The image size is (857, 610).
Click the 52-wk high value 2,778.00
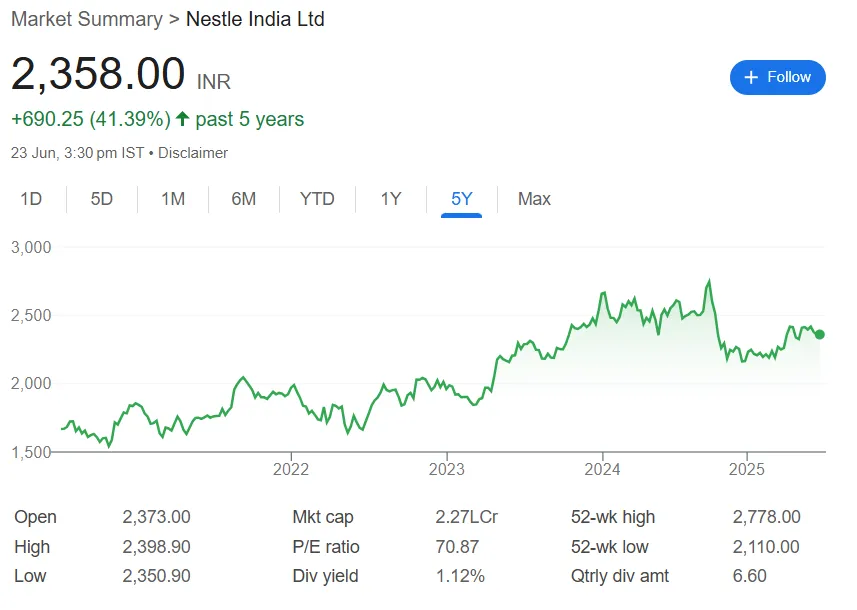click(766, 517)
